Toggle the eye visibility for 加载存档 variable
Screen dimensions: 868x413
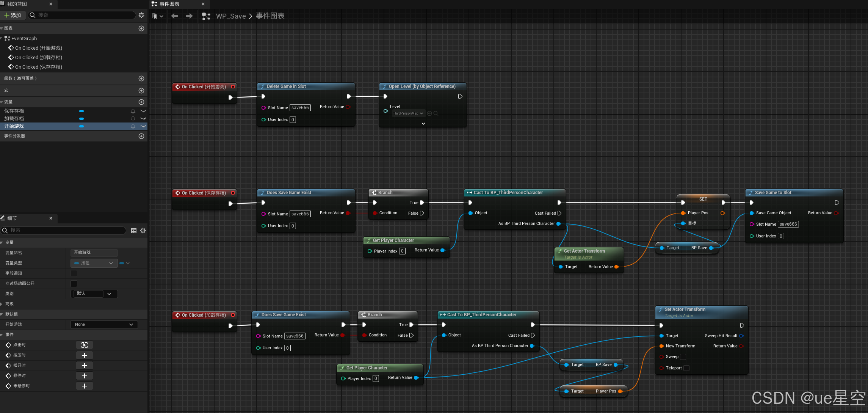point(143,118)
